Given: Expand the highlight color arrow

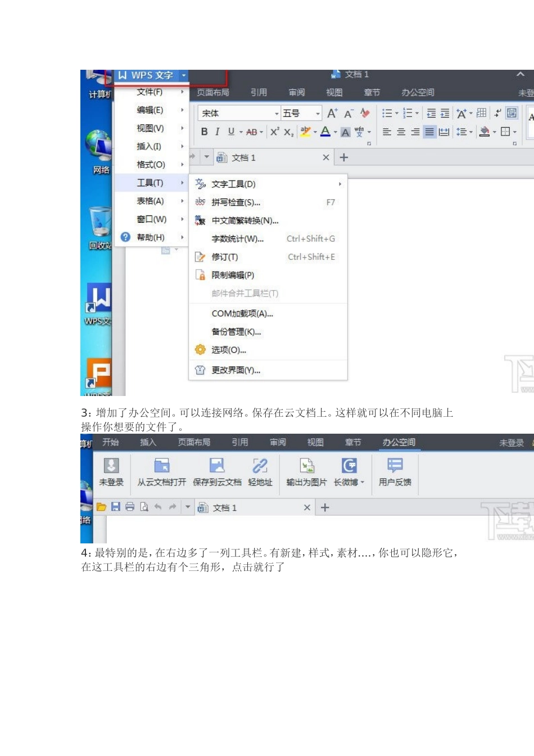Looking at the screenshot, I should click(315, 132).
